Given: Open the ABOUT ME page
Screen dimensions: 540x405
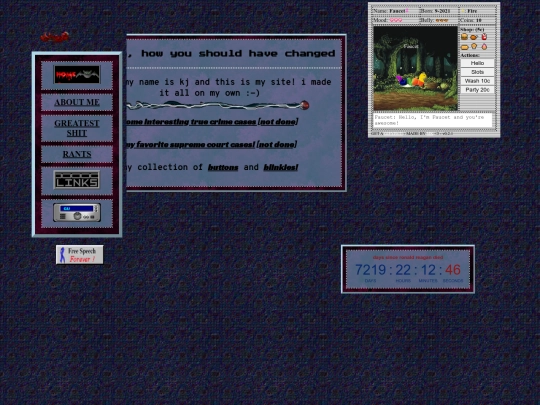Looking at the screenshot, I should point(77,102).
